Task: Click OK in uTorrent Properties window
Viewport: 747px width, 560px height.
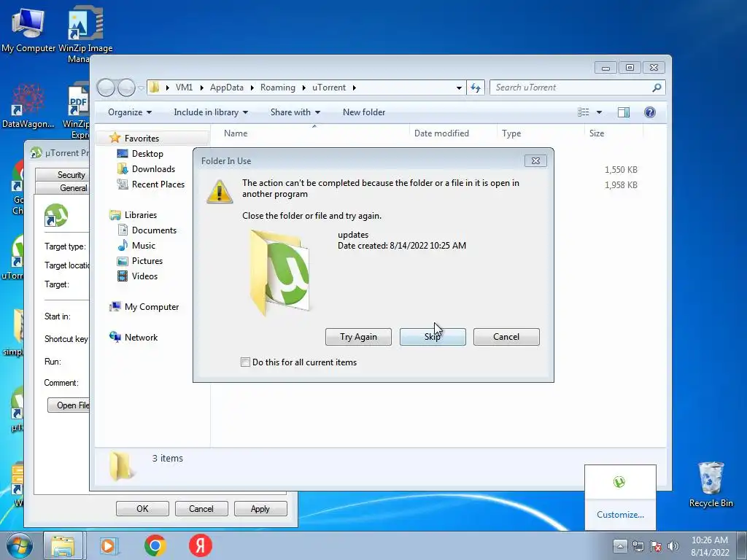Action: [x=142, y=508]
